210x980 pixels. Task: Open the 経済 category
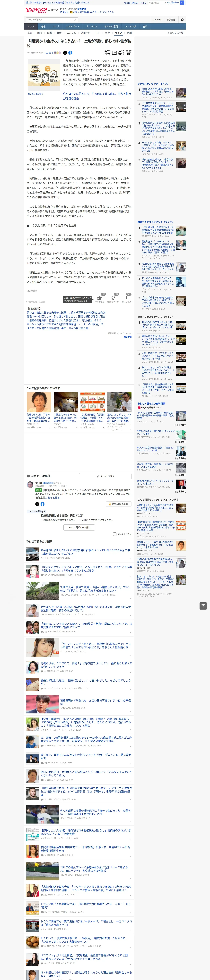point(59,33)
